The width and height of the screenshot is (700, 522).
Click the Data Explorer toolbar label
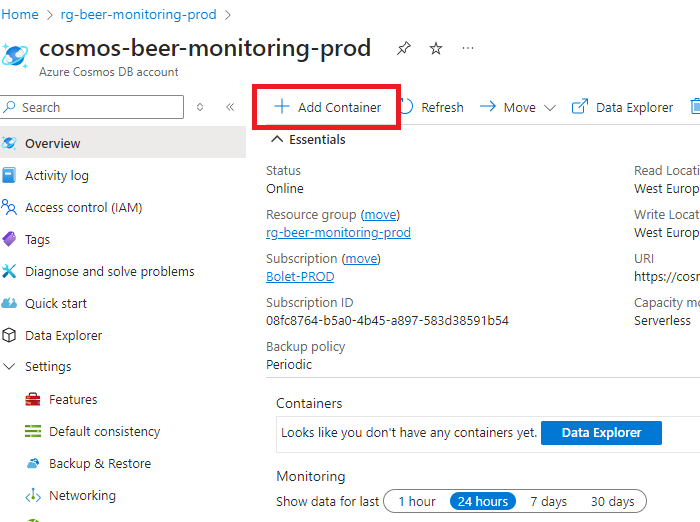tap(634, 108)
